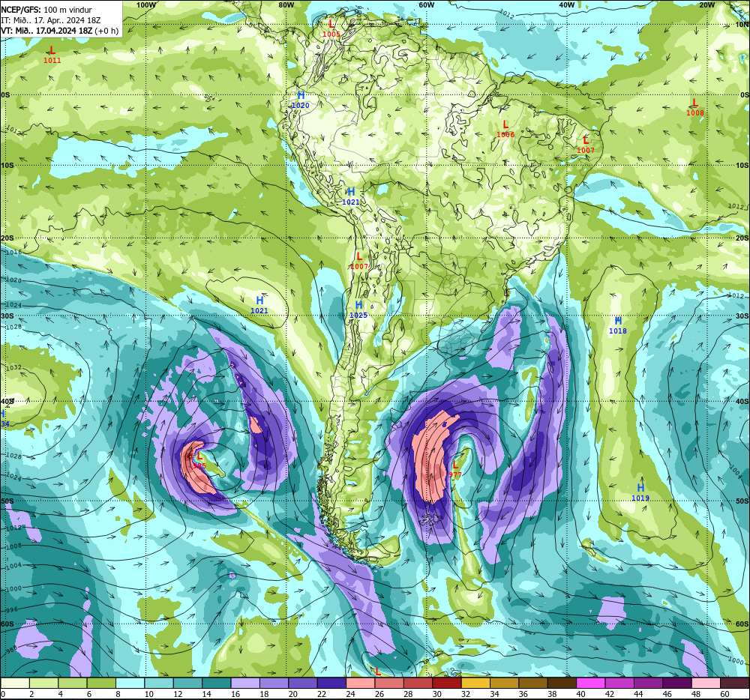Click the L 1005 low pressure label

pos(331,28)
